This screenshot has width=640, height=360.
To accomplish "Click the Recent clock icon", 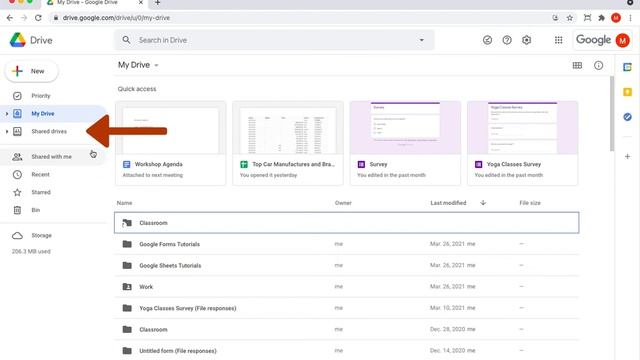I will 17,174.
